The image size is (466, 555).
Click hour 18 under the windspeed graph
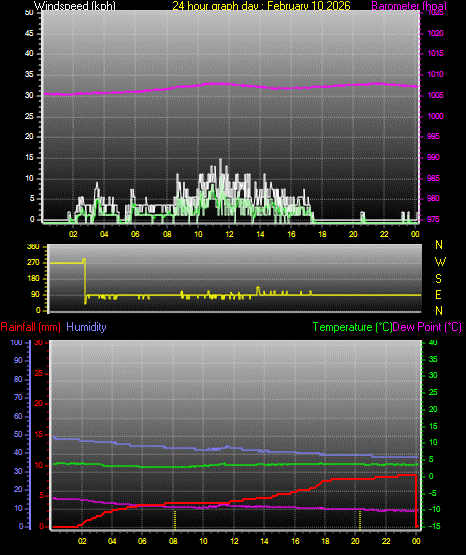(322, 234)
